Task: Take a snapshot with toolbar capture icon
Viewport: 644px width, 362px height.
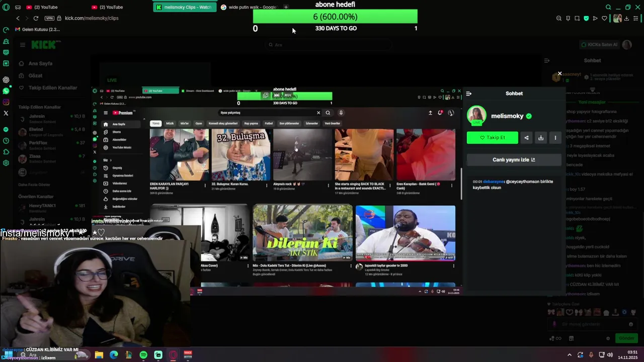Action: coord(577,18)
